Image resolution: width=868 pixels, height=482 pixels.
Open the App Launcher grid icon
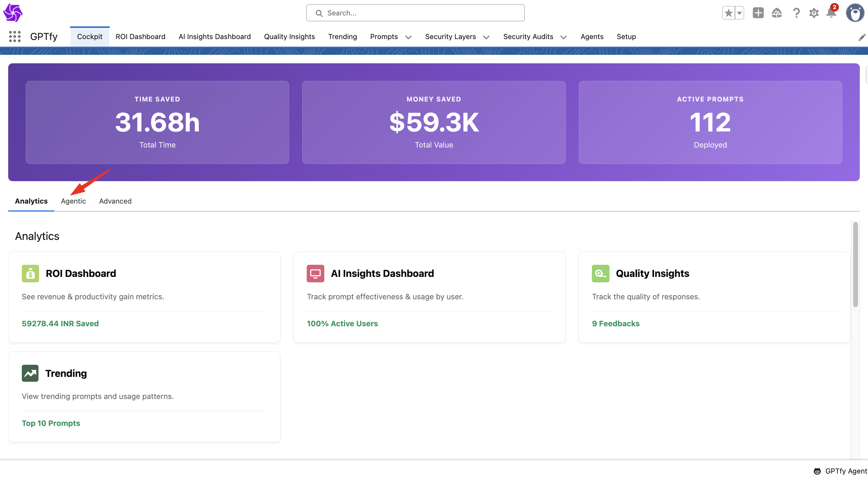pyautogui.click(x=15, y=36)
